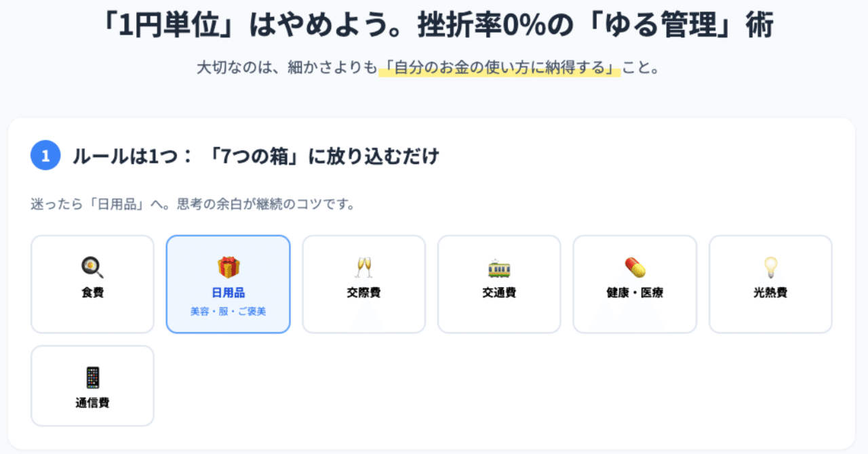The height and width of the screenshot is (454, 868).
Task: Toggle selection of the 光熱費 box
Action: tap(770, 284)
